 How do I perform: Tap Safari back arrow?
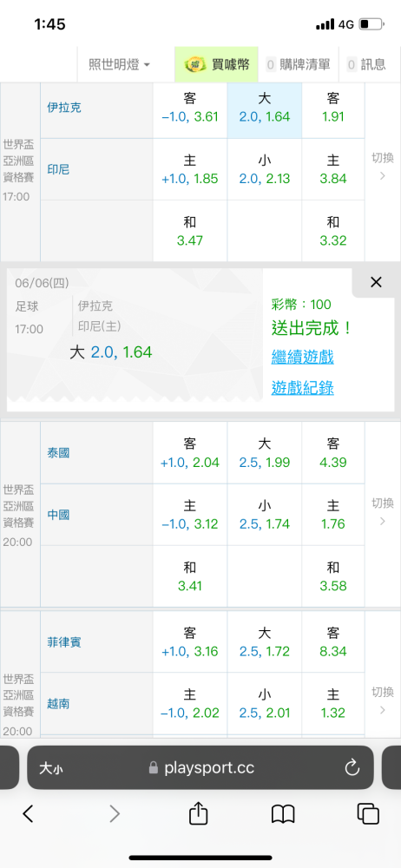pos(29,813)
